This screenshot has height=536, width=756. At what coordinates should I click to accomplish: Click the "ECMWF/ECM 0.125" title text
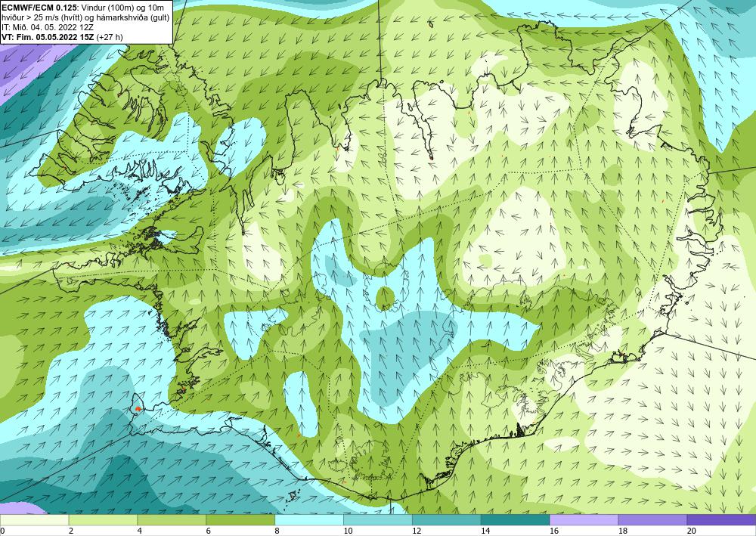(x=38, y=6)
